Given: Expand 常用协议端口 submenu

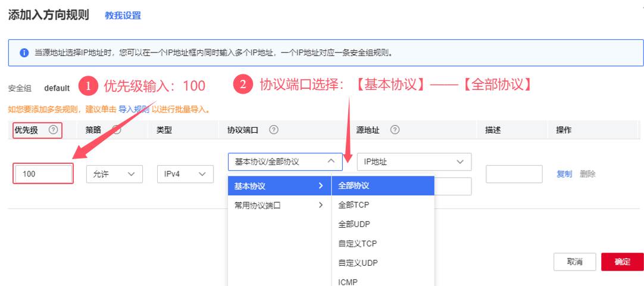Looking at the screenshot, I should click(x=279, y=206).
